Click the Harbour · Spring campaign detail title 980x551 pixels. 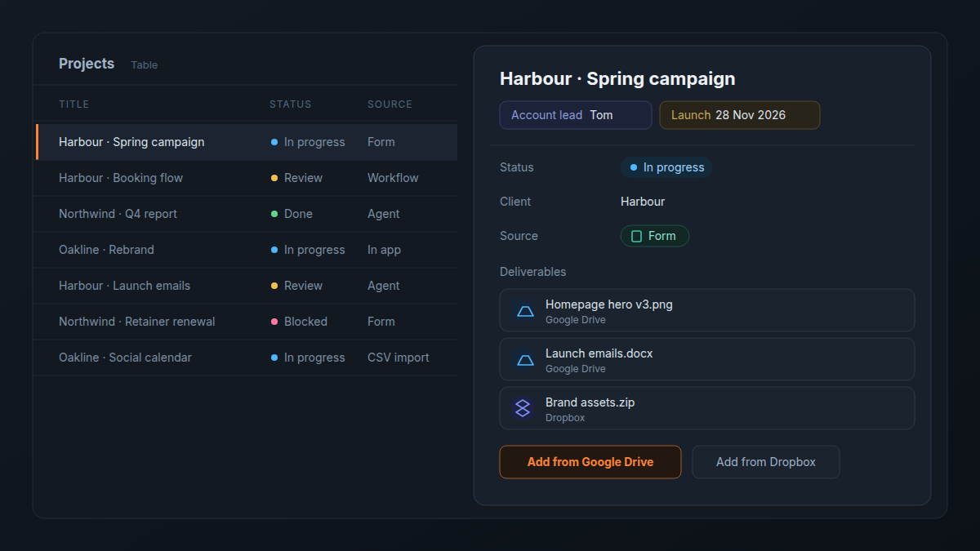[617, 79]
